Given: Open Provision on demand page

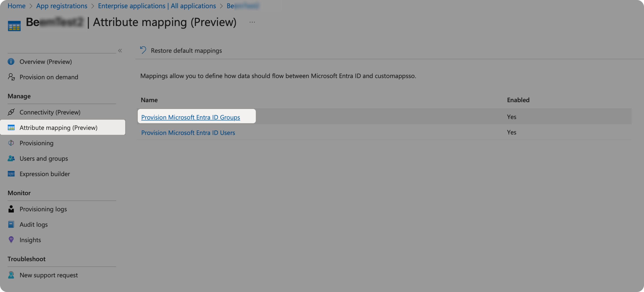Looking at the screenshot, I should 49,77.
